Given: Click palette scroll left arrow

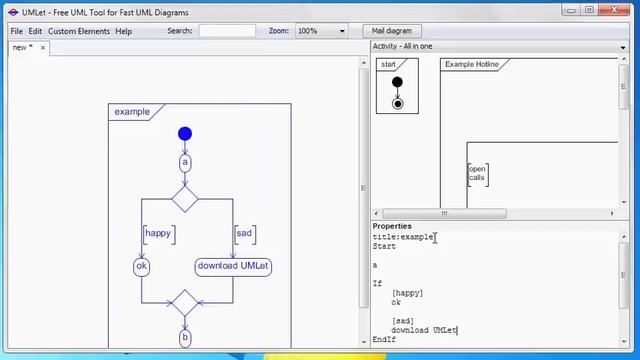Looking at the screenshot, I should click(x=376, y=213).
